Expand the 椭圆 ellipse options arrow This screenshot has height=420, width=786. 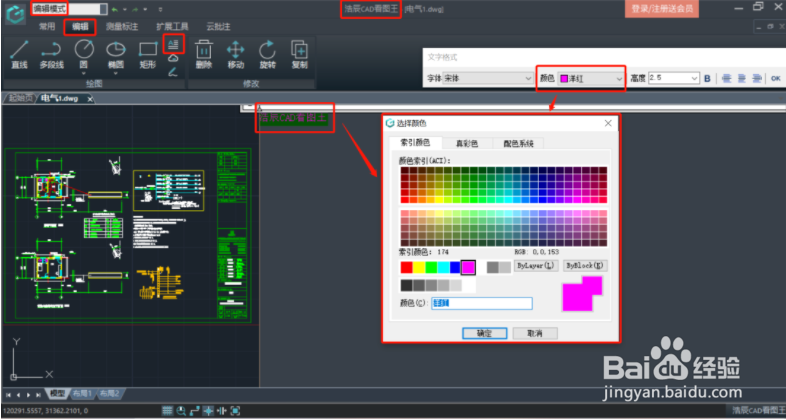(116, 74)
